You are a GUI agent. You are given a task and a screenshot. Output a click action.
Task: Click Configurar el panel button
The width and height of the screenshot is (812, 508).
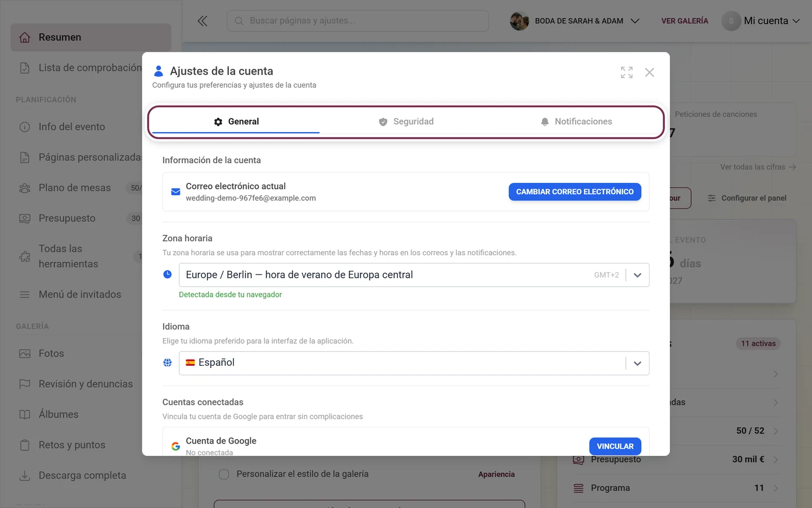747,198
